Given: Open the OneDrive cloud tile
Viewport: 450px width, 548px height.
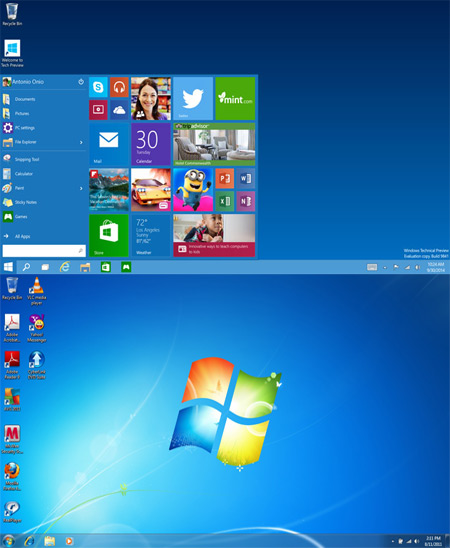Looking at the screenshot, I should [x=119, y=110].
